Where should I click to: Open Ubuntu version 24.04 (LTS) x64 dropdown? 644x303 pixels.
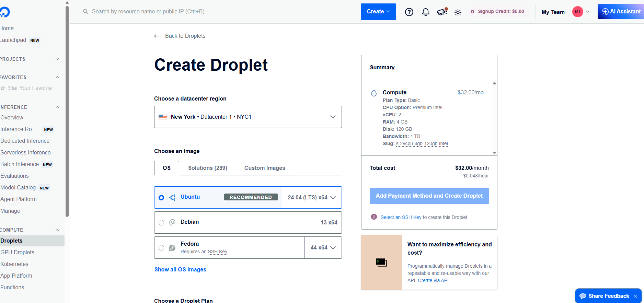[312, 198]
